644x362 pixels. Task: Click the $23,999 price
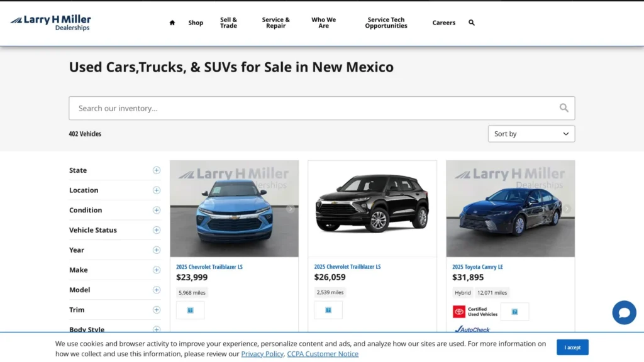[192, 277]
